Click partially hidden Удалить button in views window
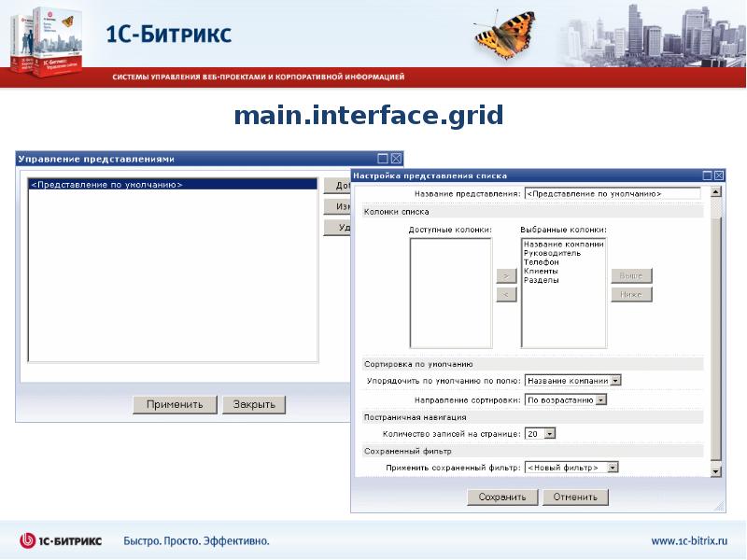Viewport: 747px width, 560px height. (337, 227)
